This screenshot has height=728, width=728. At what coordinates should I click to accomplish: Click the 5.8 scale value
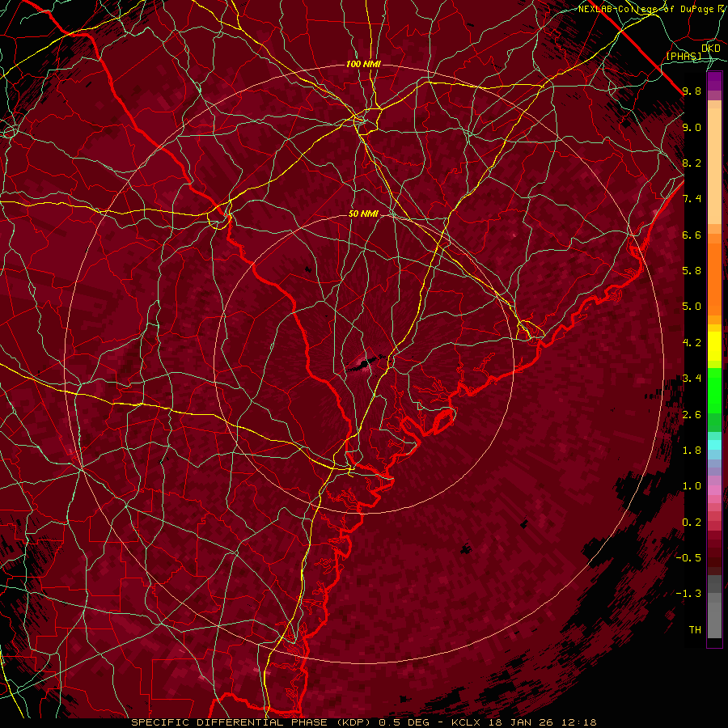coord(692,271)
